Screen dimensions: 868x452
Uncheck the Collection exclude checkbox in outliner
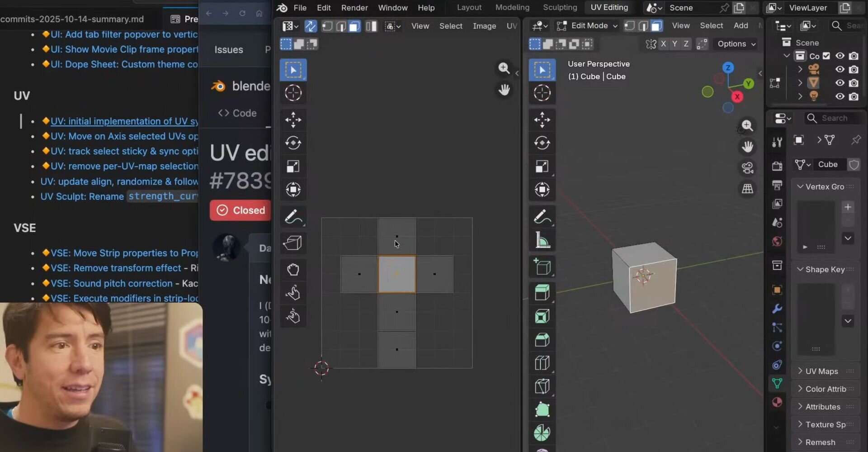(826, 56)
